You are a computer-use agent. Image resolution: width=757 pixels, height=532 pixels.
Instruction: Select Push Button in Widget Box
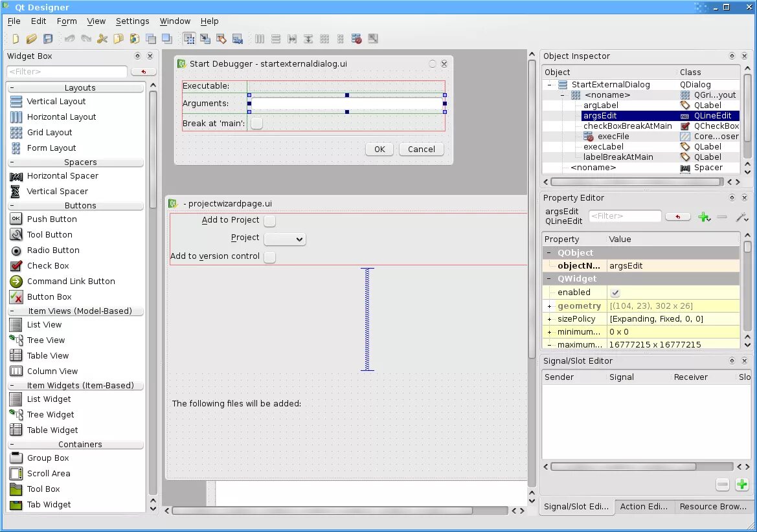click(52, 219)
